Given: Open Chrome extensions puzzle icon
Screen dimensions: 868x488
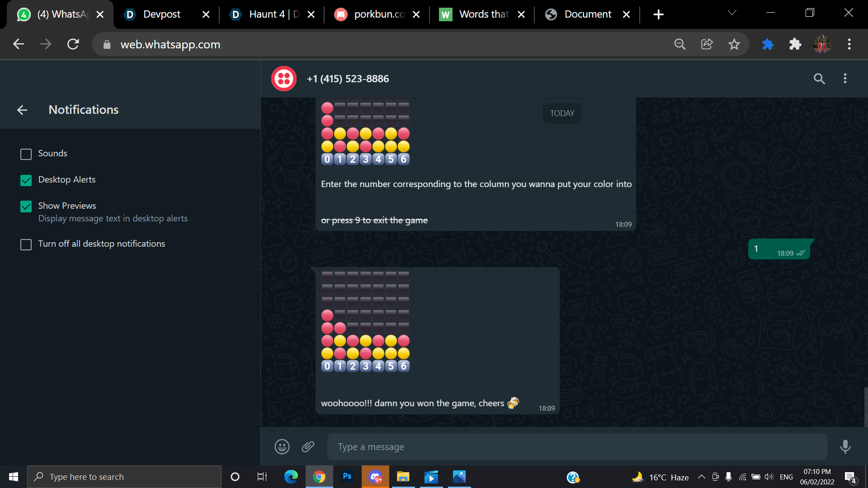Looking at the screenshot, I should point(795,44).
